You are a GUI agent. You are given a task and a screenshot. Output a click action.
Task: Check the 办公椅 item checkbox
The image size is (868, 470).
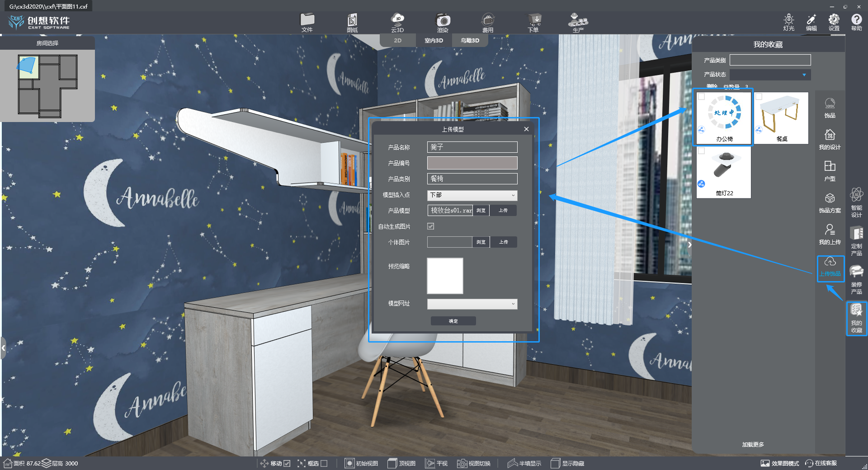[x=701, y=96]
